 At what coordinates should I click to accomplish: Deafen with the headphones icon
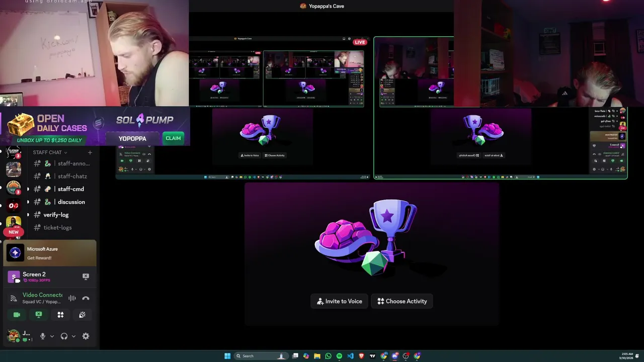tap(64, 336)
